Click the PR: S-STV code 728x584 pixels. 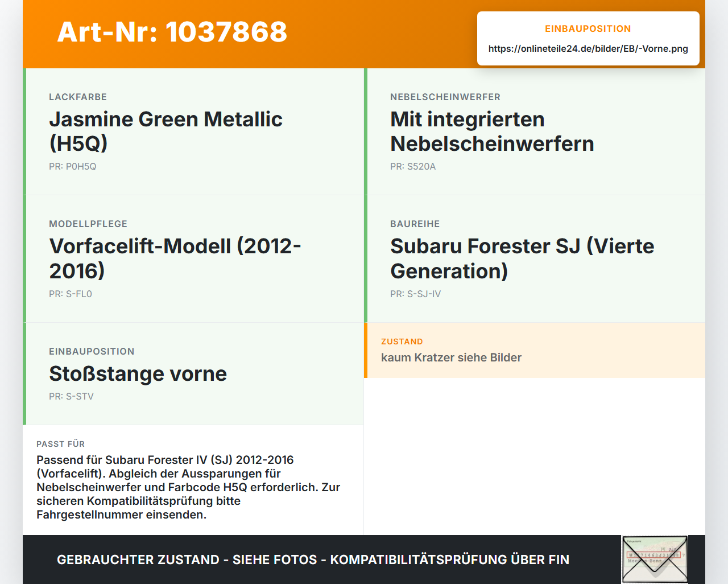[x=71, y=397]
